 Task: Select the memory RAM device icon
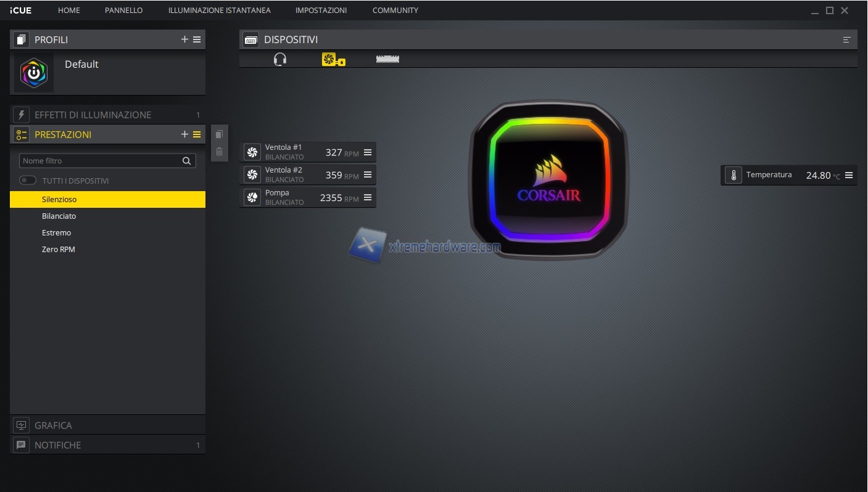387,59
